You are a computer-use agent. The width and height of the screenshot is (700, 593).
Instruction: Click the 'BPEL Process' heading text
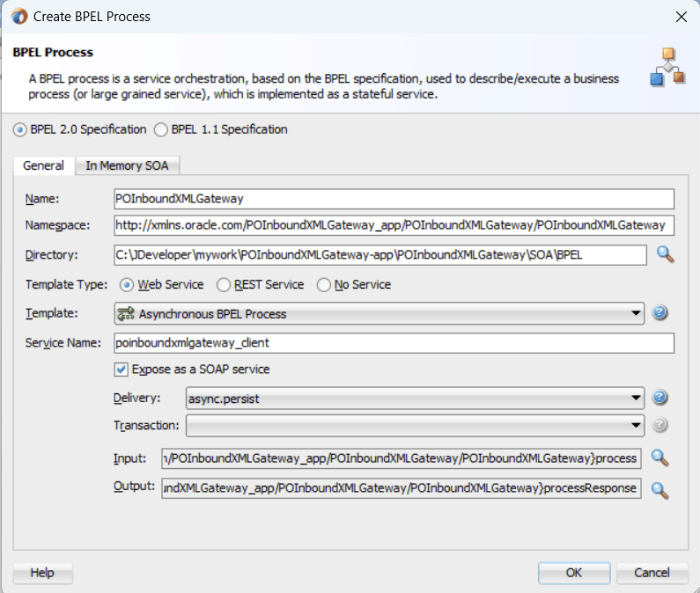coord(53,52)
